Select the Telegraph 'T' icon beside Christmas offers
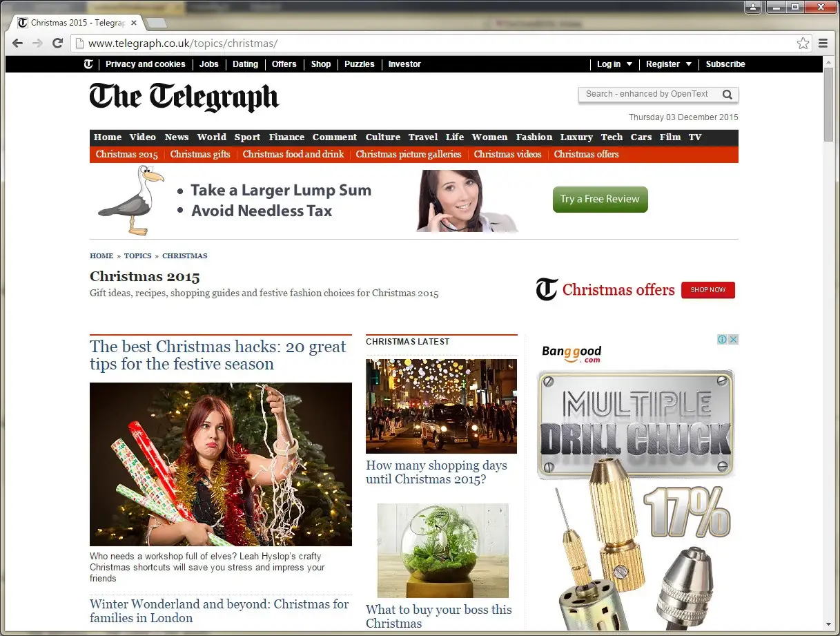The height and width of the screenshot is (636, 840). 545,289
